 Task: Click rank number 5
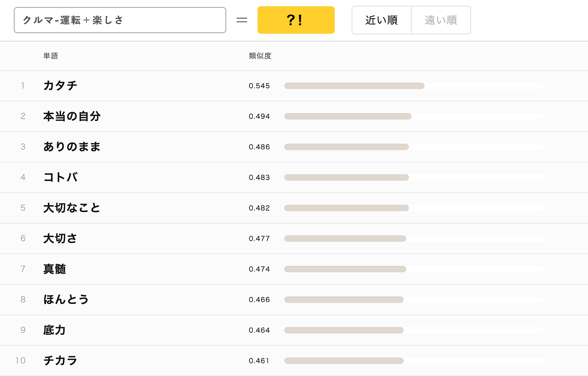click(23, 208)
